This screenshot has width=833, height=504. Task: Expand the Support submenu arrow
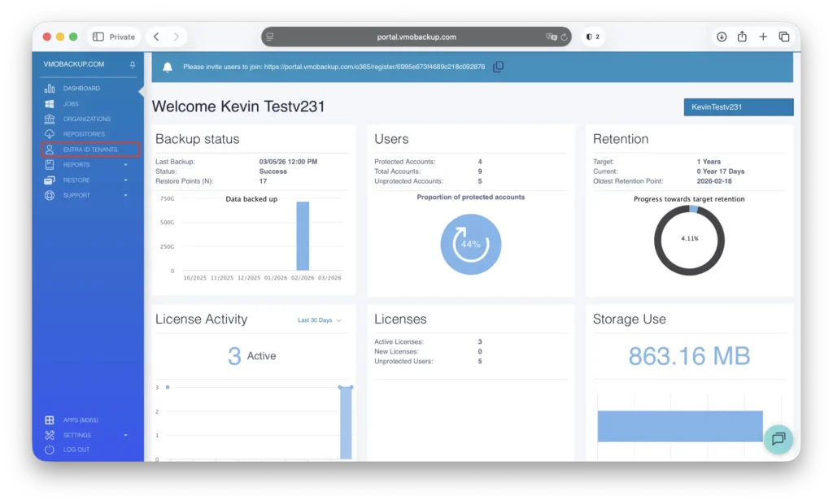point(126,196)
